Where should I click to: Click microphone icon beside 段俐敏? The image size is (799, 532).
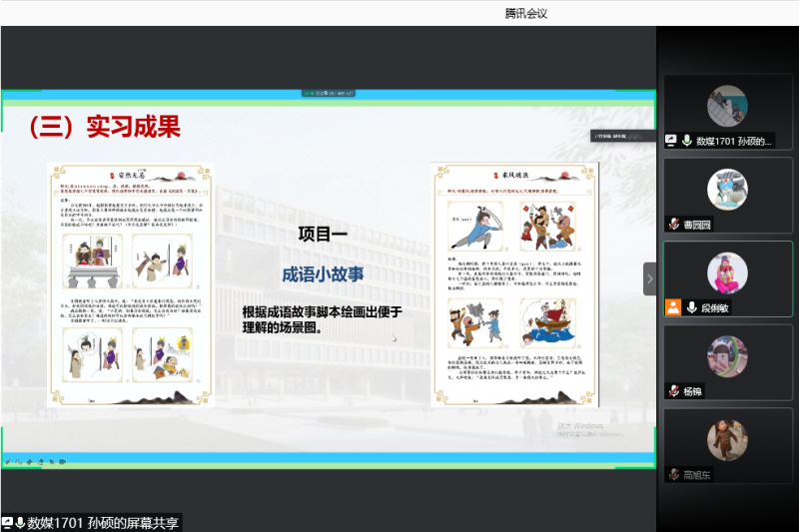click(691, 307)
